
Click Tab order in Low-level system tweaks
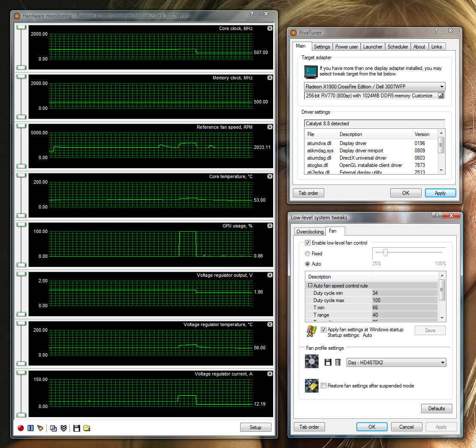coord(309,427)
